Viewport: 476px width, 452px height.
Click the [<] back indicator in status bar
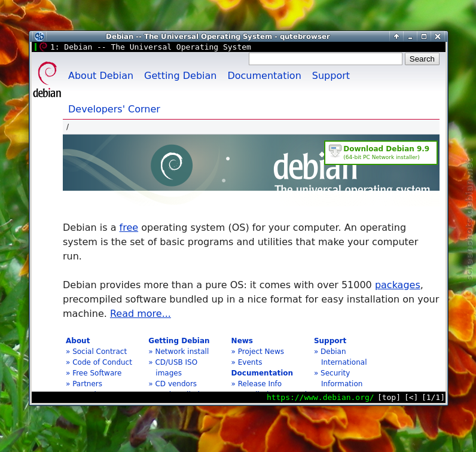(x=411, y=398)
